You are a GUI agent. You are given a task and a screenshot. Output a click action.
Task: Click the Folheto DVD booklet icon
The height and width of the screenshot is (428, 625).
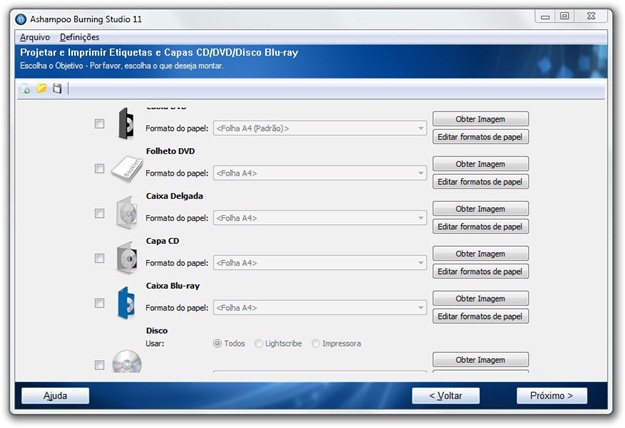point(126,169)
